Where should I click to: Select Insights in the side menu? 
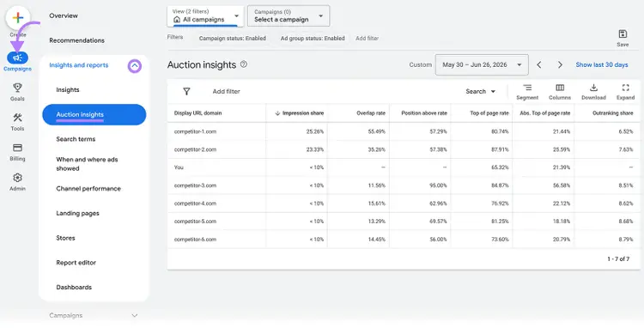(68, 89)
